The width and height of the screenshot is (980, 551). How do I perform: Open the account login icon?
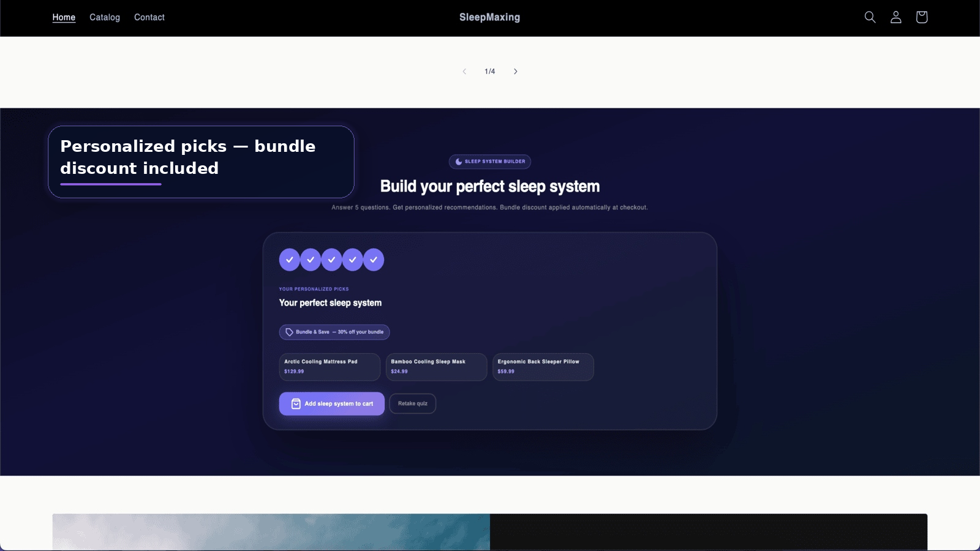pyautogui.click(x=895, y=17)
